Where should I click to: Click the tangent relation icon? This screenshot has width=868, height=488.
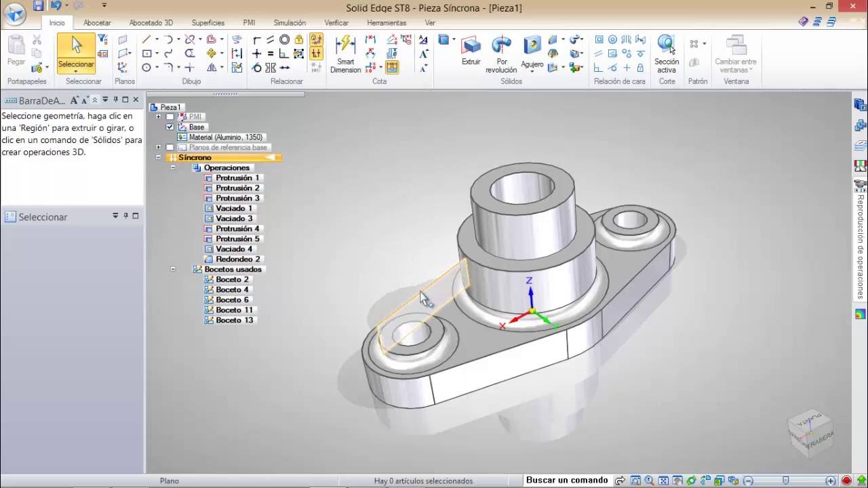point(256,68)
